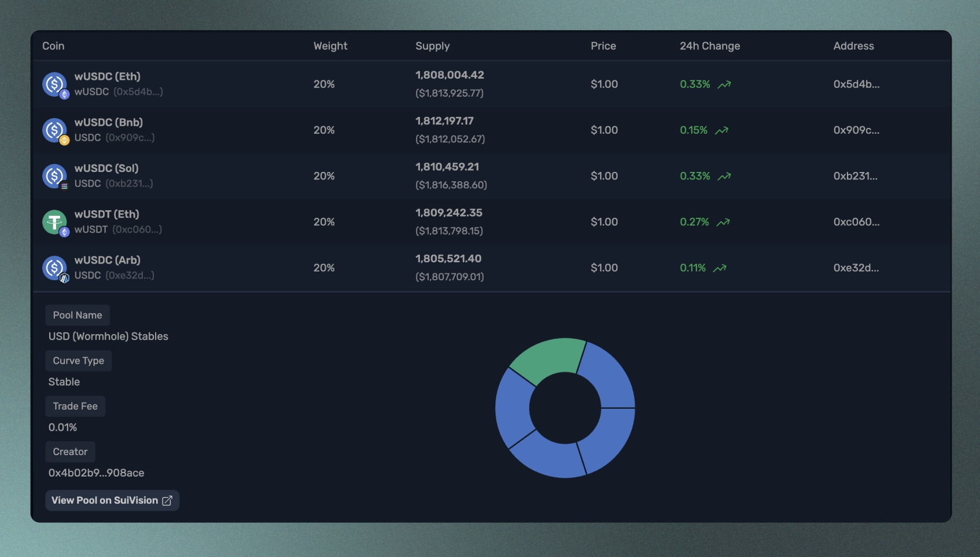
Task: Click the trend arrow beside 0.15% change
Action: pos(721,130)
